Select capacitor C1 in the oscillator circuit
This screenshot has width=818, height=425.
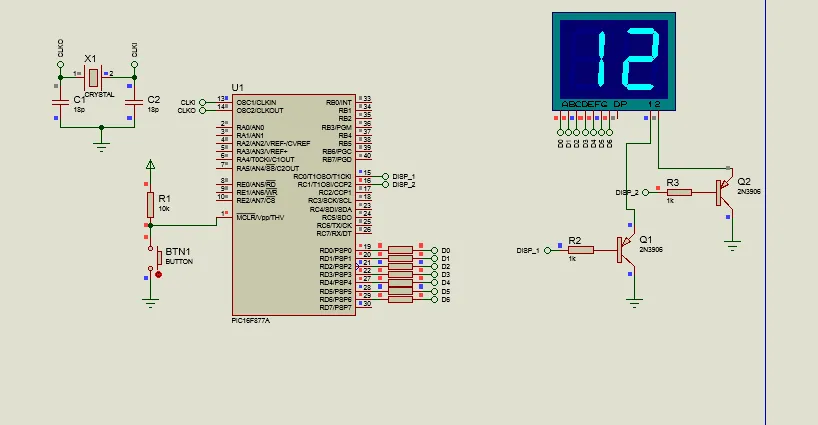(x=61, y=102)
